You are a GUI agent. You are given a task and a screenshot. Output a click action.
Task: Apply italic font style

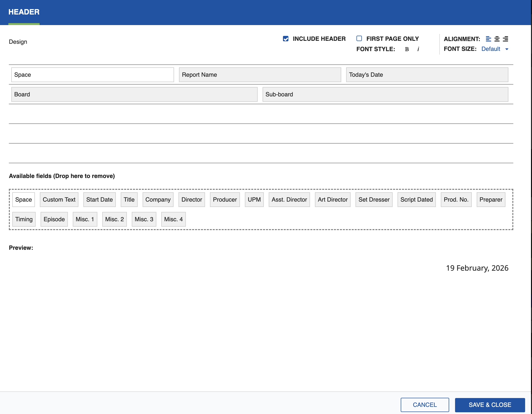(x=418, y=49)
